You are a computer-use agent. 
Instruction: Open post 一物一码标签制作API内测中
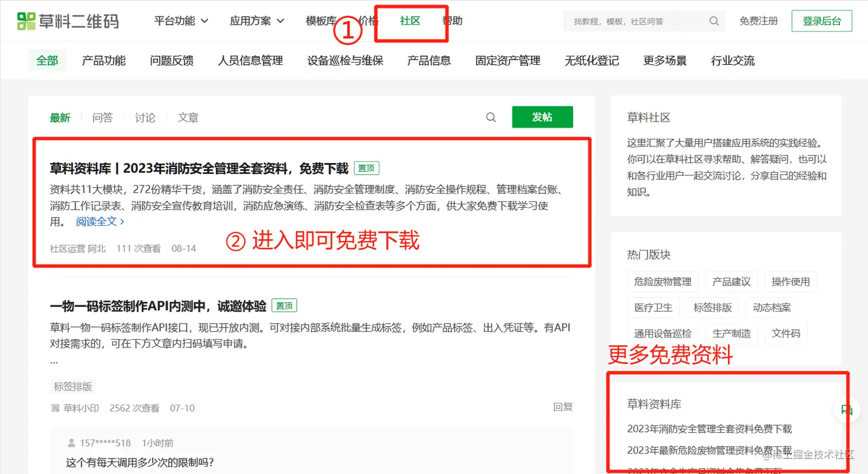(x=158, y=306)
